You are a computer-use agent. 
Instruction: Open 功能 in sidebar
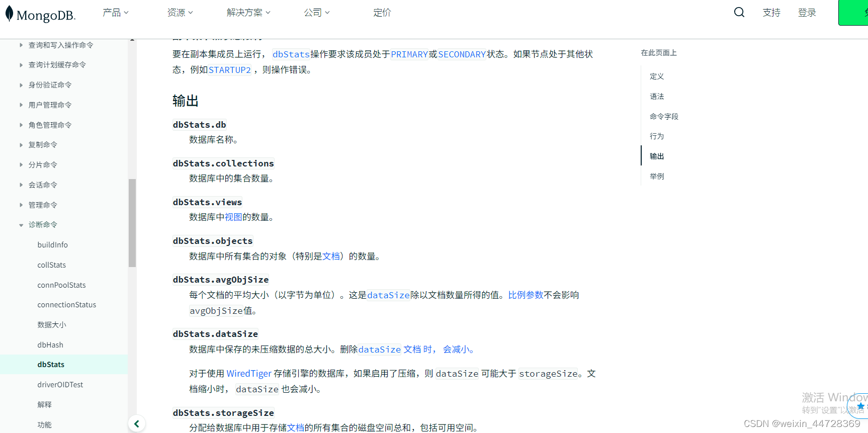44,425
